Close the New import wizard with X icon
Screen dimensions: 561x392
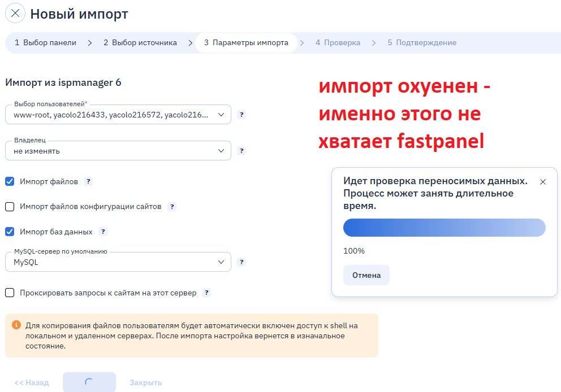15,14
